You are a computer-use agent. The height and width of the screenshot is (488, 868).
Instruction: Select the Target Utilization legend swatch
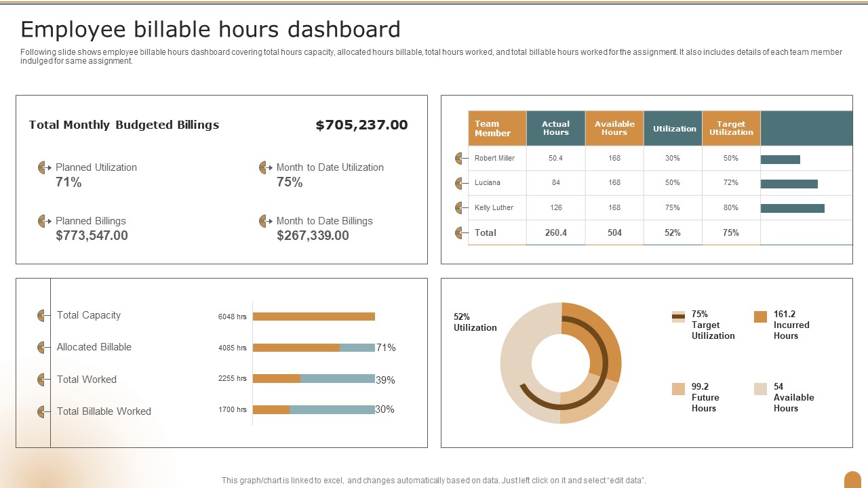(x=678, y=317)
